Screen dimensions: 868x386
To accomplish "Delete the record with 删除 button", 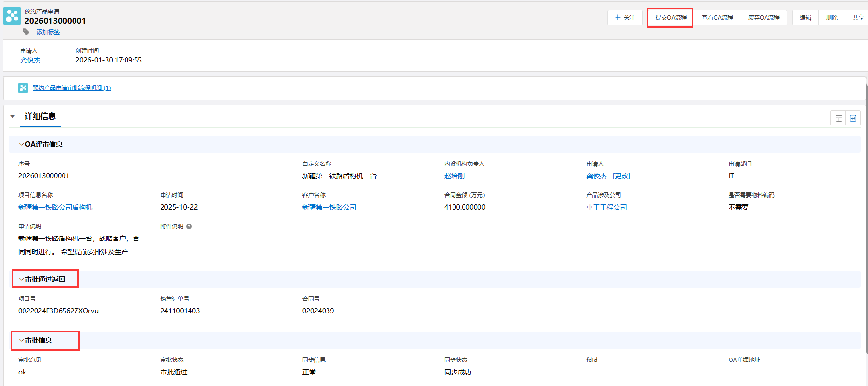I will point(831,18).
